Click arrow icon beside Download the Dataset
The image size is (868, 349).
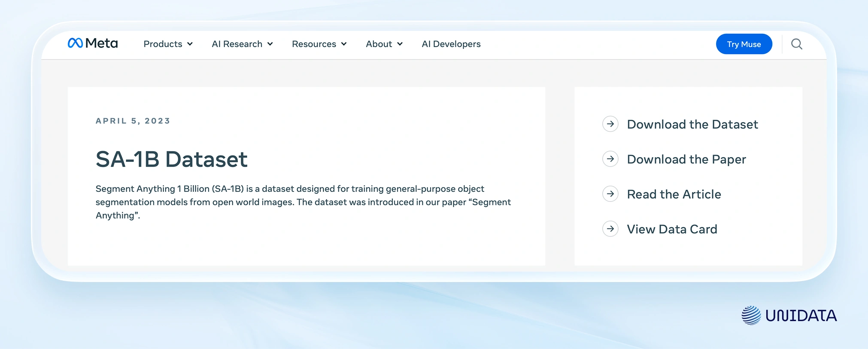click(610, 124)
